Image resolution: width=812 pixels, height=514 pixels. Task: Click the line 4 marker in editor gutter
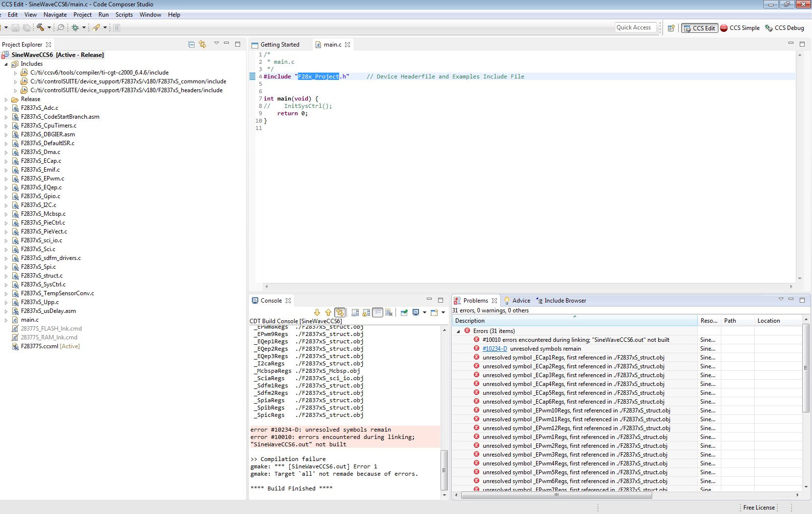tap(252, 77)
